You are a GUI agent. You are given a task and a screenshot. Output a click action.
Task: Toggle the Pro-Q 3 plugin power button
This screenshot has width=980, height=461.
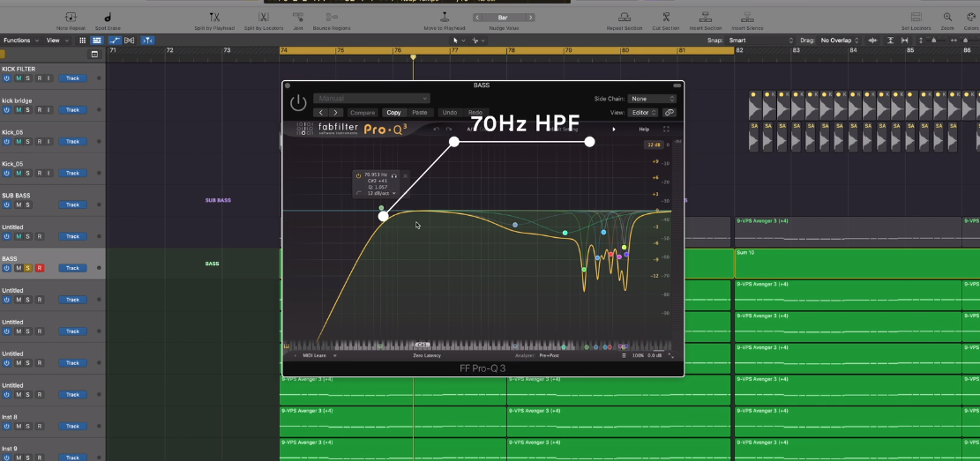coord(298,102)
